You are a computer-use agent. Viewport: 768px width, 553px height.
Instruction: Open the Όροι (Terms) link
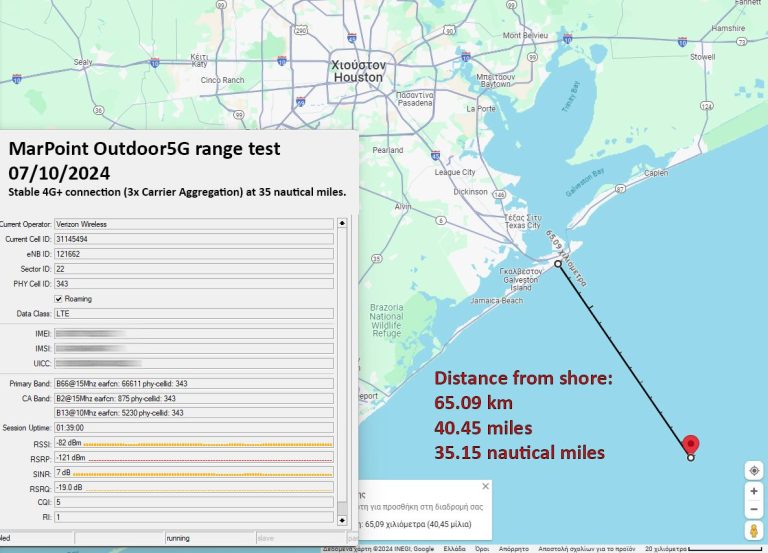[x=482, y=549]
